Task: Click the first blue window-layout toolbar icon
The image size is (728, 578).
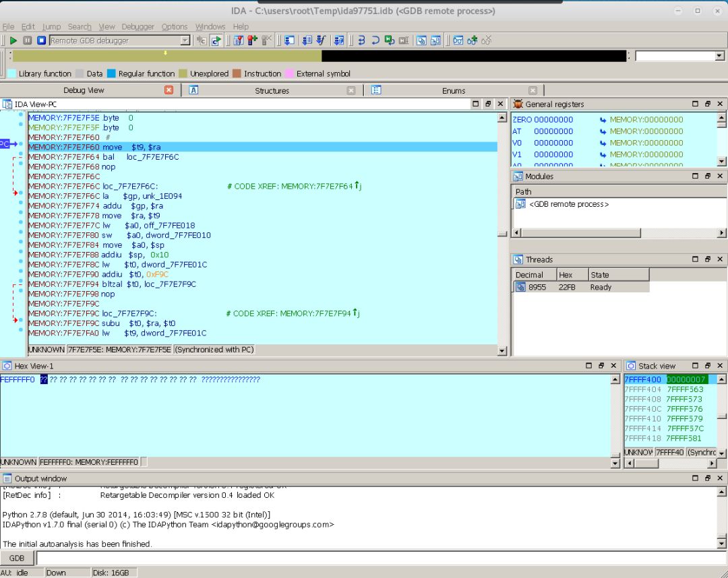Action: tap(421, 40)
